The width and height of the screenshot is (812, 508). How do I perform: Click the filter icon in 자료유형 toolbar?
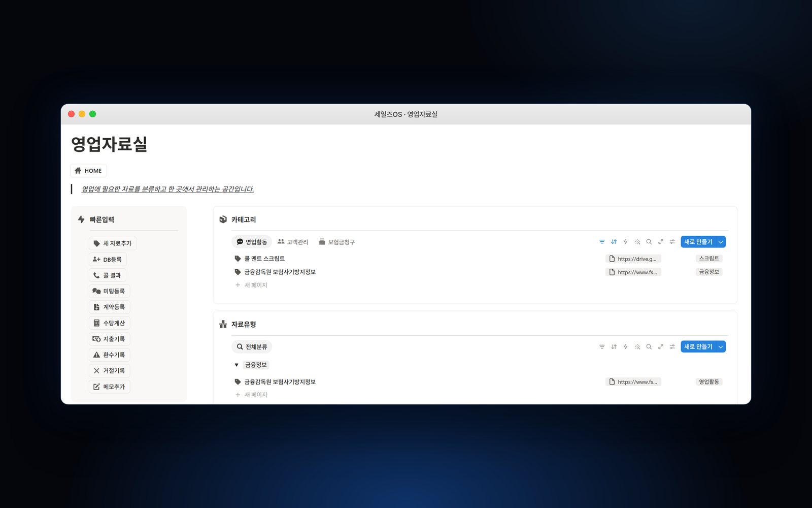point(602,346)
